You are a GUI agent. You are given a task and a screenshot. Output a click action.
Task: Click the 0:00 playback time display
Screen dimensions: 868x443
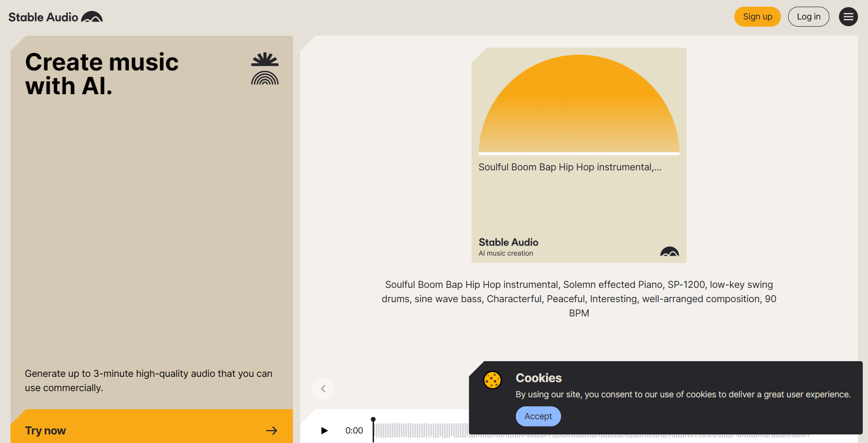tap(354, 431)
